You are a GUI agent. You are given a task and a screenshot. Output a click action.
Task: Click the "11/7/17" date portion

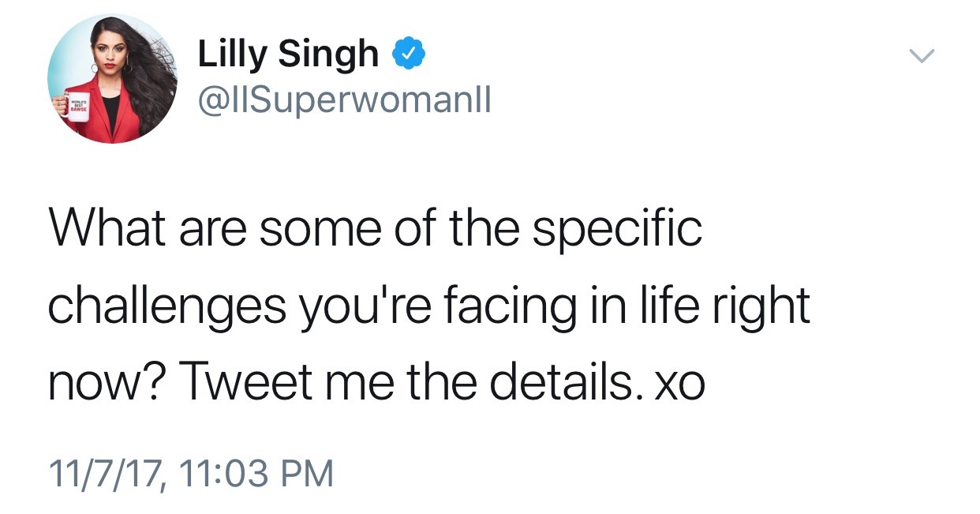click(104, 473)
